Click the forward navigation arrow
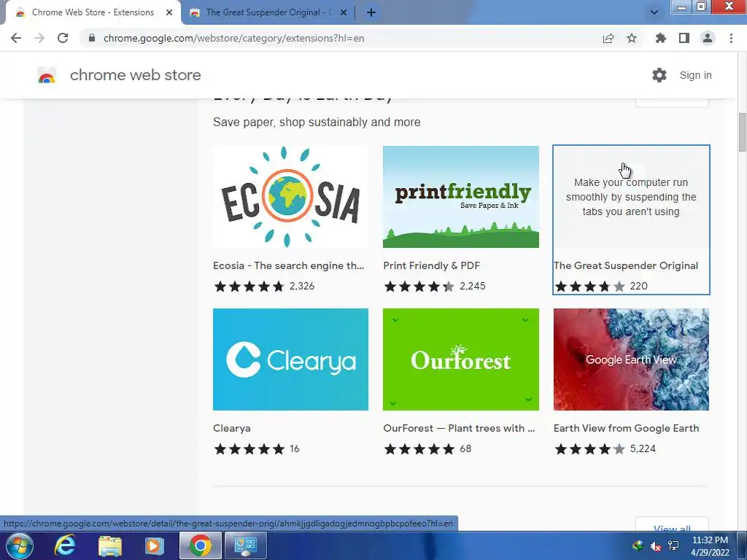 point(39,38)
